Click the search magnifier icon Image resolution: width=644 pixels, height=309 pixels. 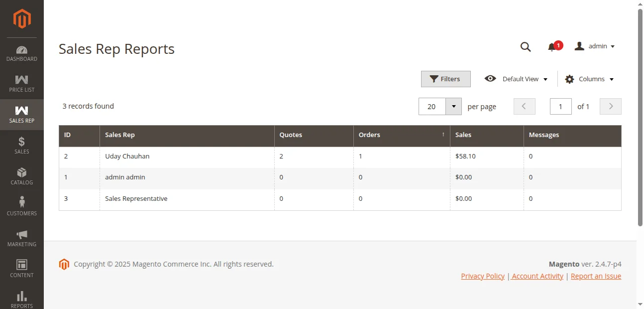point(526,46)
